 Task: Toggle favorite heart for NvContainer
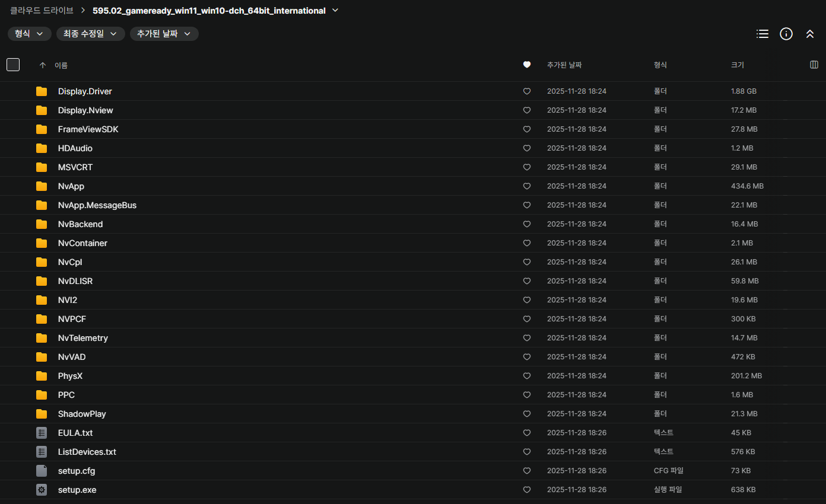(x=527, y=243)
